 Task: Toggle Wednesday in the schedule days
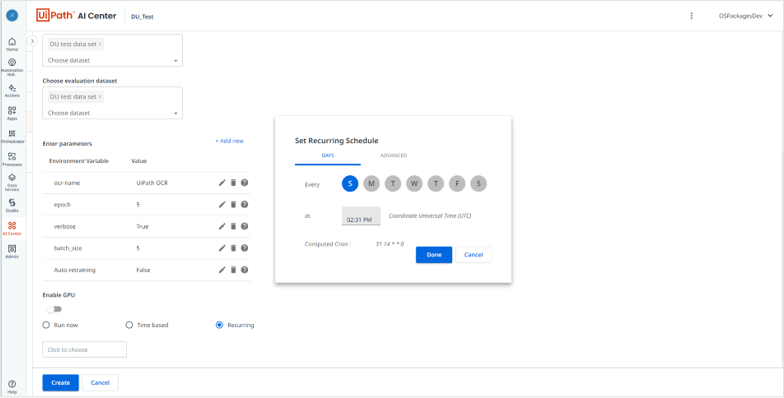pyautogui.click(x=414, y=184)
